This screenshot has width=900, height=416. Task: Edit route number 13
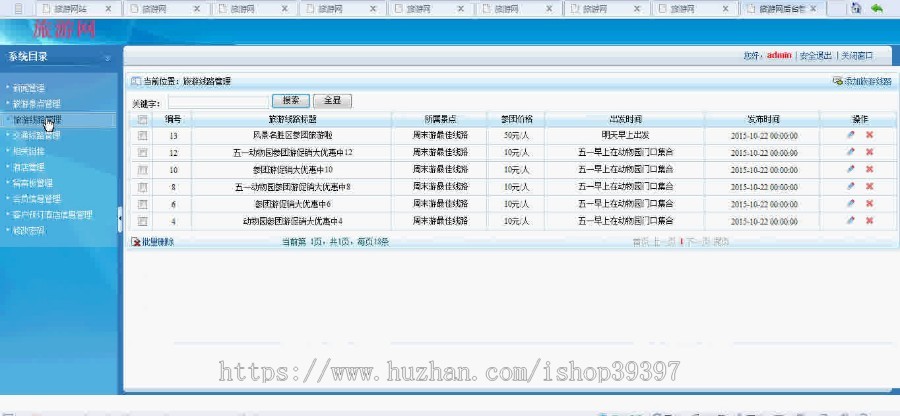851,135
